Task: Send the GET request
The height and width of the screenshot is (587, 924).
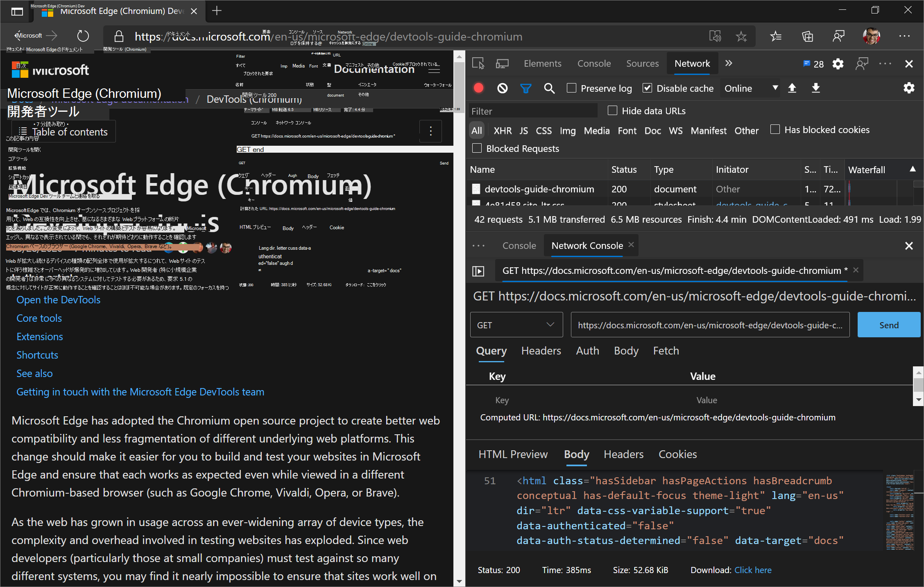Action: [889, 325]
